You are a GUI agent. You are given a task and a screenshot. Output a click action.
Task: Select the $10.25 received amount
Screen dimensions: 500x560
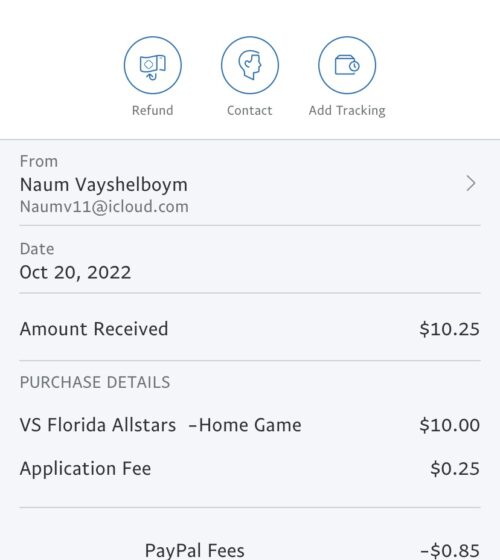pos(450,329)
